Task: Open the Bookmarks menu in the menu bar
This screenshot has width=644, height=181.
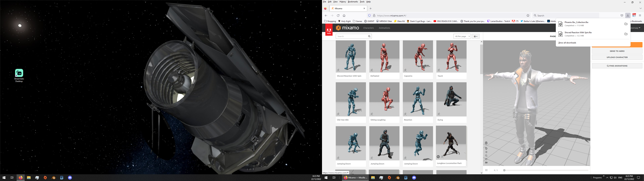Action: tap(353, 2)
